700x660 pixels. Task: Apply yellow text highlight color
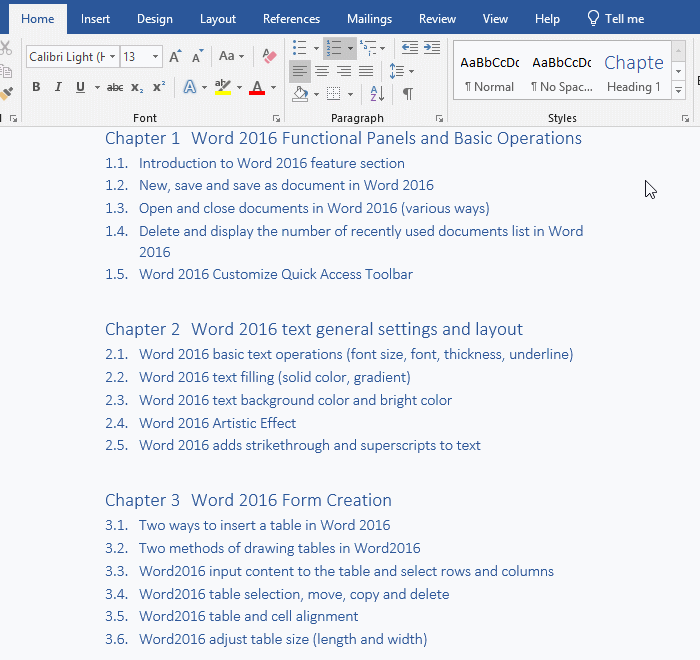(222, 87)
